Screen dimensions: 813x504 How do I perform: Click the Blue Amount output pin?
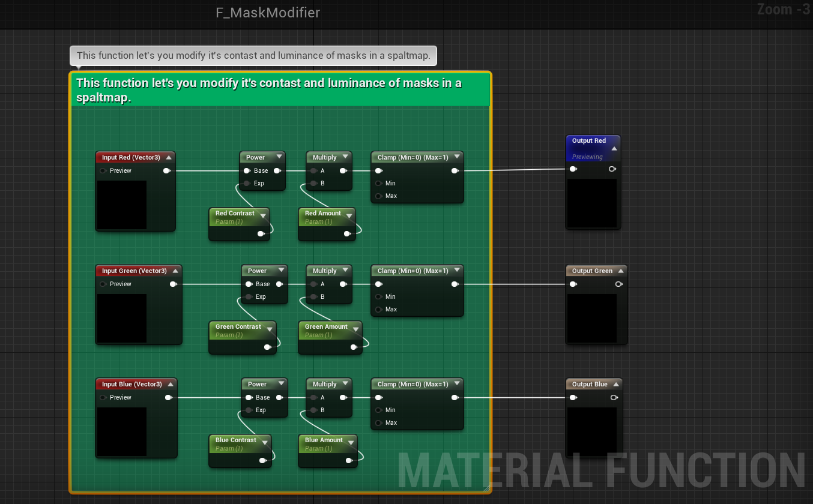pos(349,461)
